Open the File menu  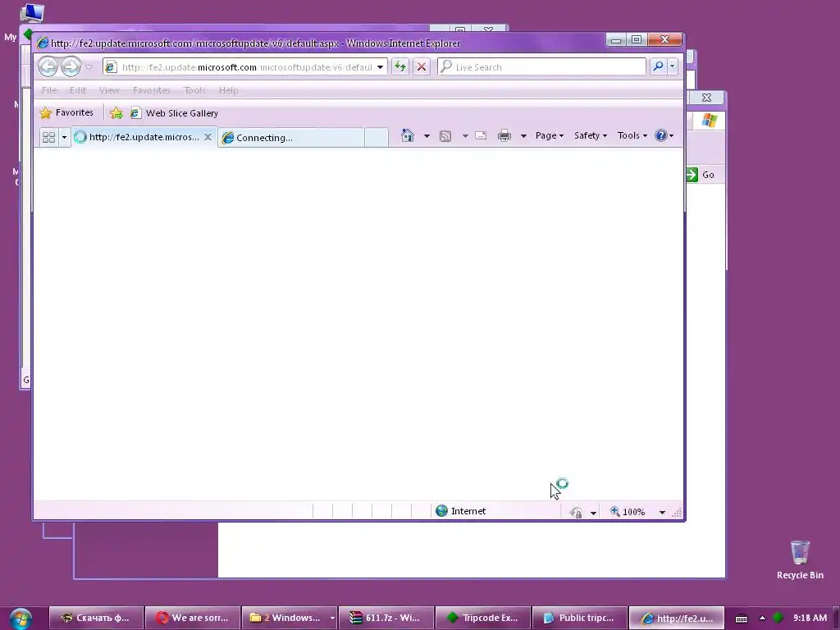pyautogui.click(x=49, y=90)
